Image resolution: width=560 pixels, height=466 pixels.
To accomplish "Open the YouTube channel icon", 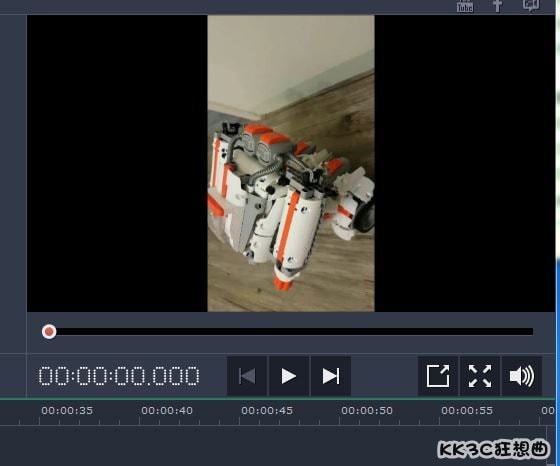I will (465, 6).
